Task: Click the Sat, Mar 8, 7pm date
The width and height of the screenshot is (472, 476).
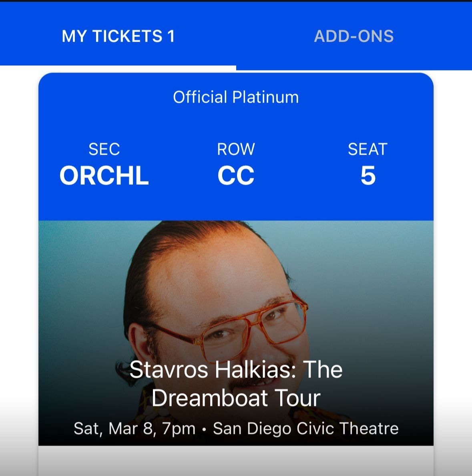Action: [x=135, y=428]
